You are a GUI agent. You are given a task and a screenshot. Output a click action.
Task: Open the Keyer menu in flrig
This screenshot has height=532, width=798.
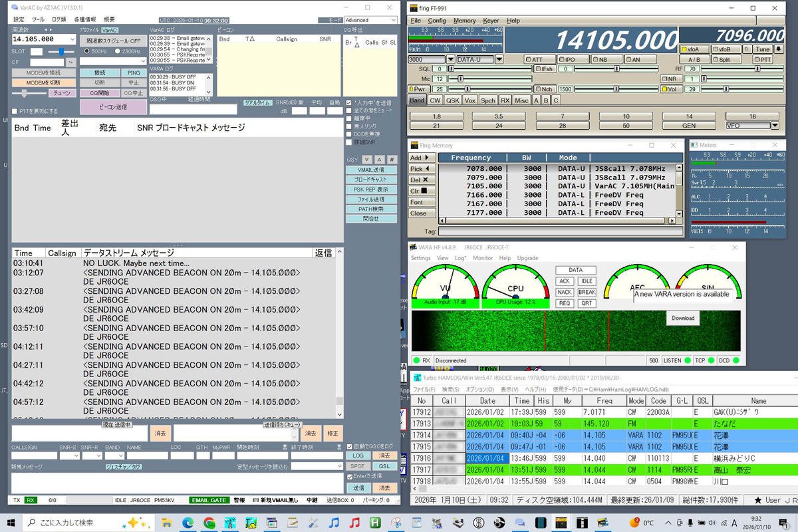pos(491,21)
